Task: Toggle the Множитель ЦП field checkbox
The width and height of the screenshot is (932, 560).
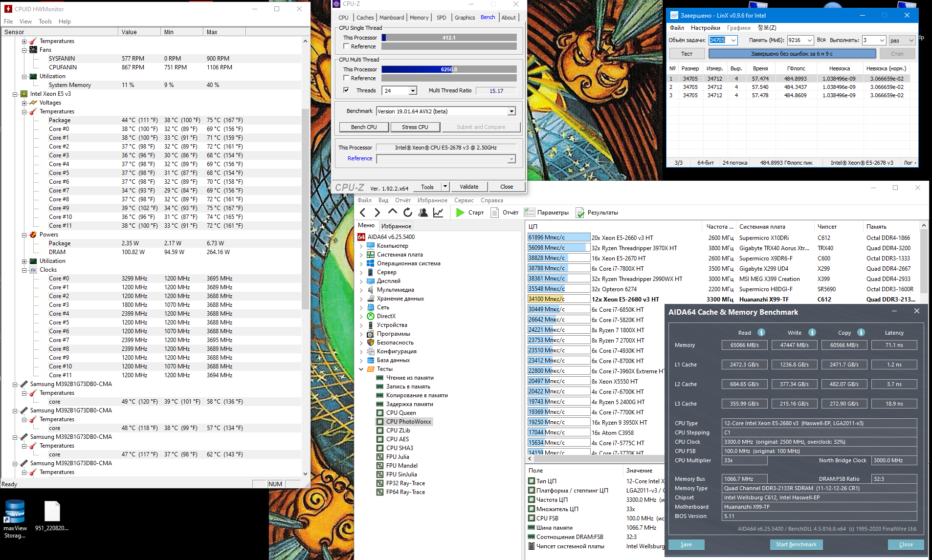Action: pos(532,509)
